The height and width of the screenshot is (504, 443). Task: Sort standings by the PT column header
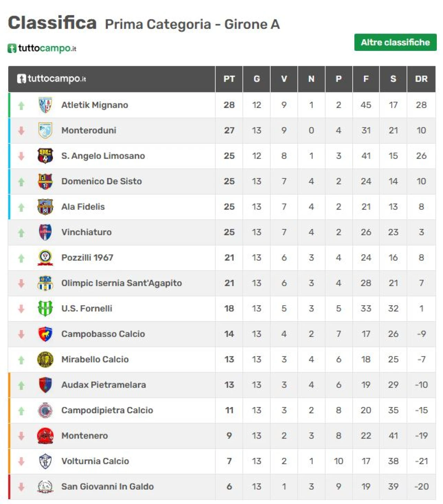(x=229, y=79)
